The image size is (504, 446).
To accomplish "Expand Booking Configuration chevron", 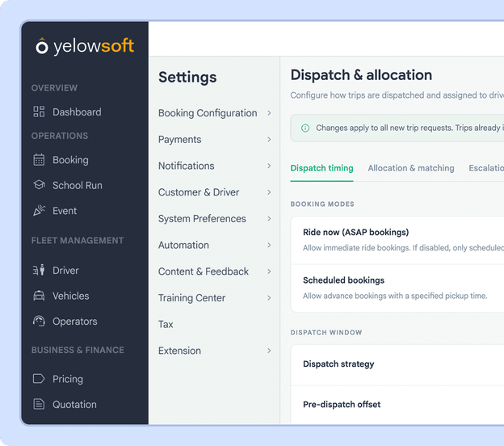I will click(269, 113).
